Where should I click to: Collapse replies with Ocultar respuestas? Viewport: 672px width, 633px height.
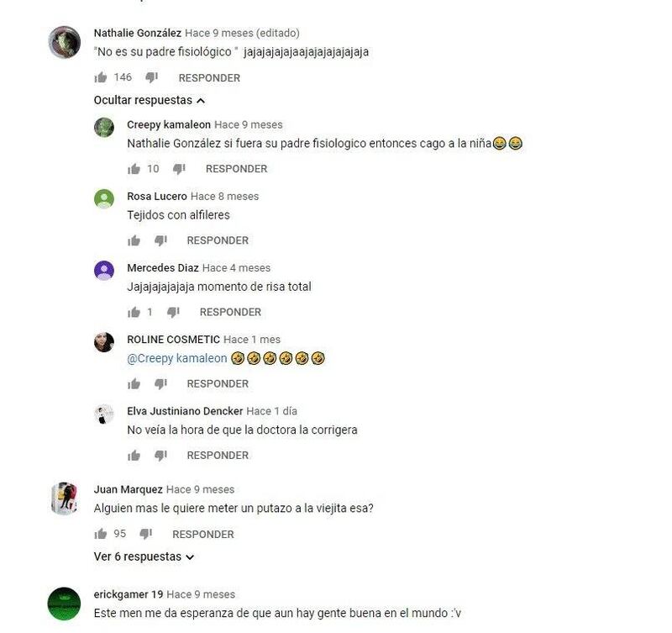150,100
